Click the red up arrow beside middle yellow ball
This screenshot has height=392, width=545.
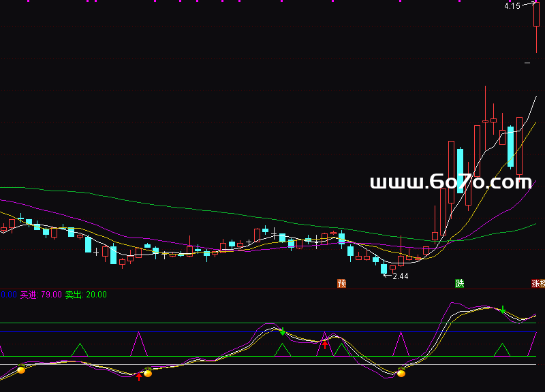139,376
